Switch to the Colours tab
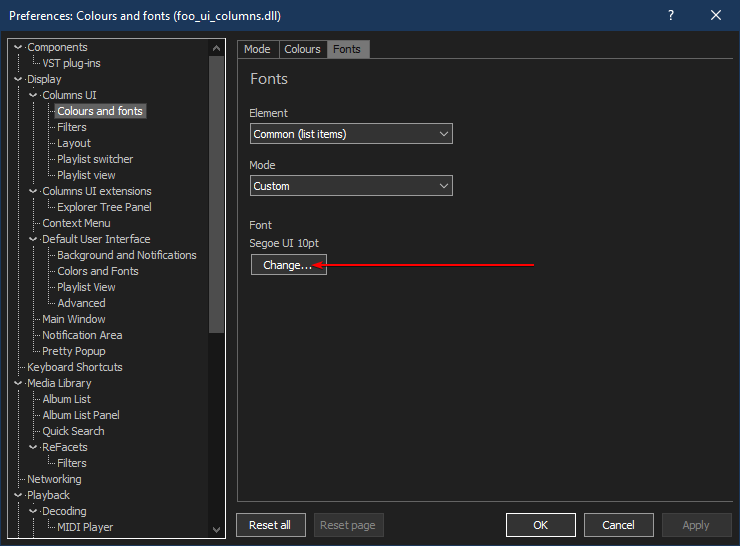Viewport: 740px width, 546px height. pos(302,49)
